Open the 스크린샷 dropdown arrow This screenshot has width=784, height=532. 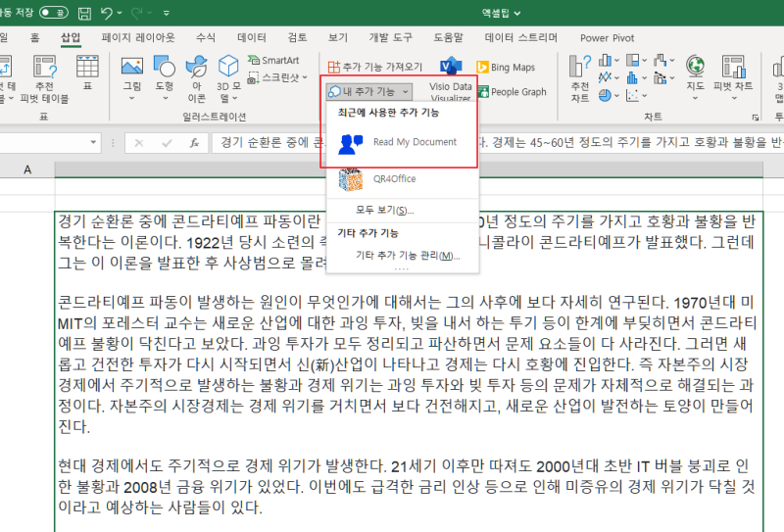pyautogui.click(x=305, y=77)
